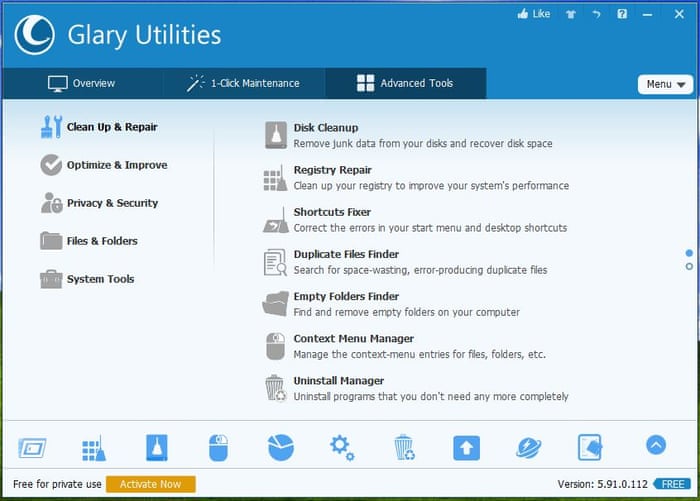Click the planet browser icon in bottom toolbar

pyautogui.click(x=528, y=447)
